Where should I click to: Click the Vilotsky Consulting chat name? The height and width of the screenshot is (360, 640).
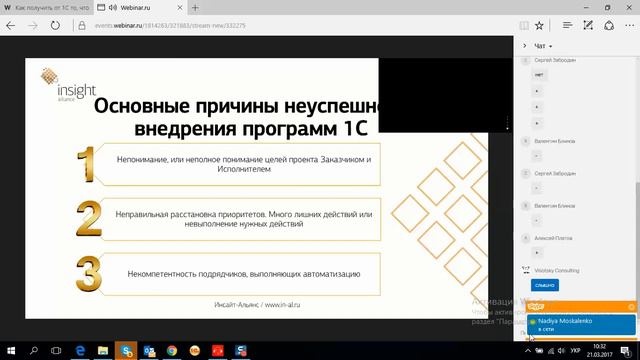(557, 270)
